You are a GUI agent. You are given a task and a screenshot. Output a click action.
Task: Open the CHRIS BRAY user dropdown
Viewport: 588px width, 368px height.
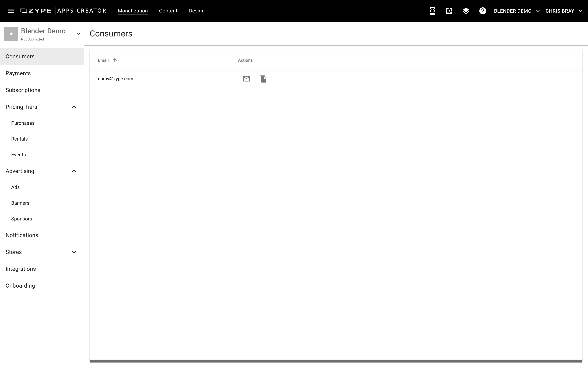tap(564, 11)
